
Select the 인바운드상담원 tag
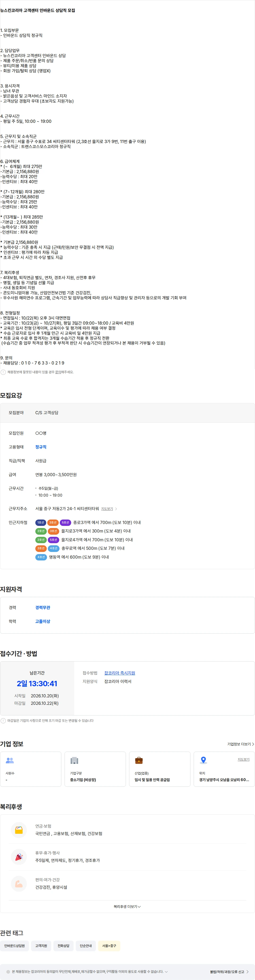click(x=14, y=946)
